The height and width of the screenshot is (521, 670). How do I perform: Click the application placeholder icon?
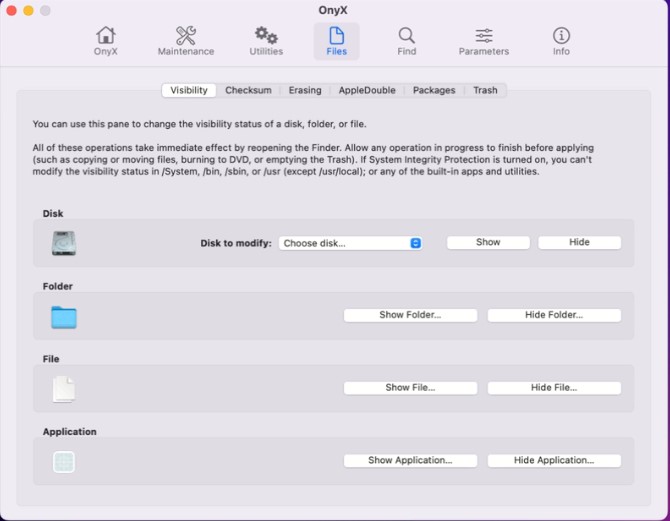[x=64, y=461]
